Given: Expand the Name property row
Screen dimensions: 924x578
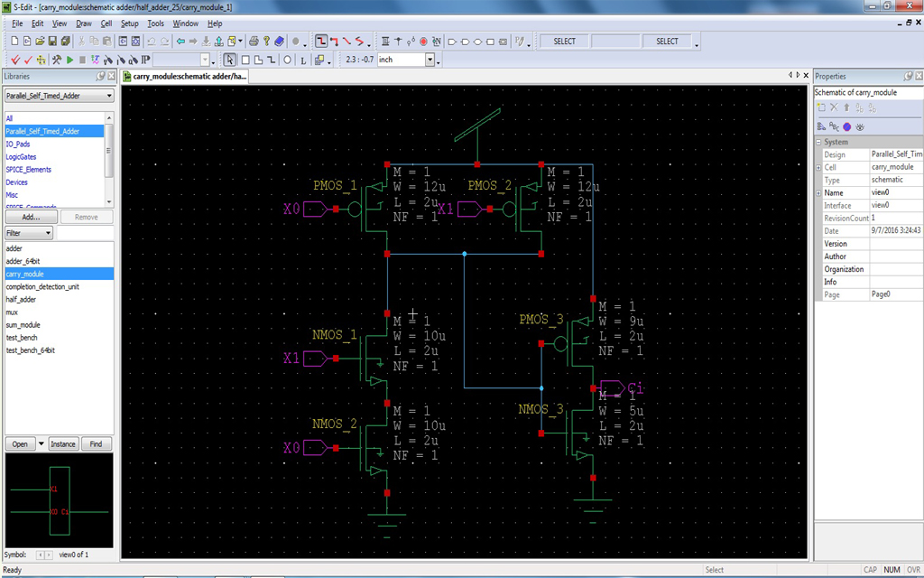Looking at the screenshot, I should click(x=818, y=193).
